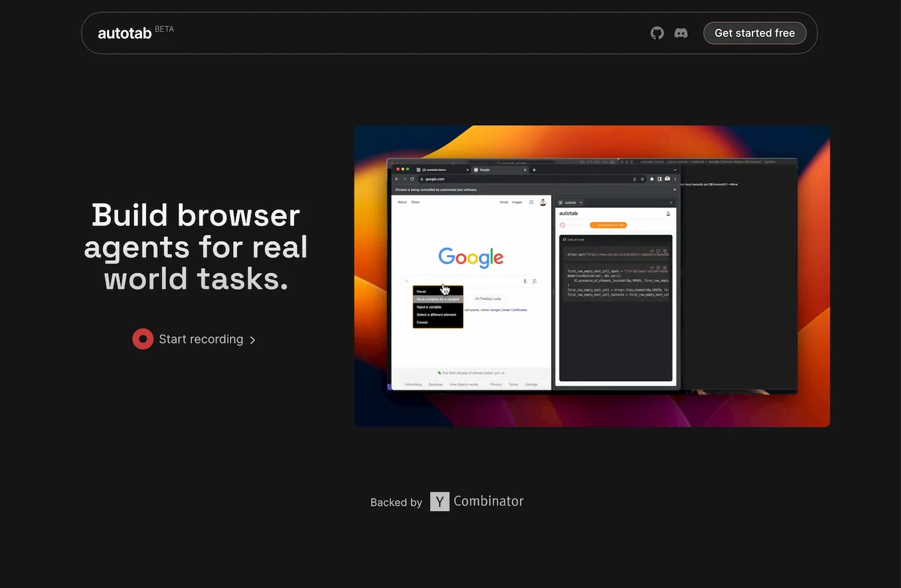Open Chrome's three-dot menu
901x588 pixels.
675,179
